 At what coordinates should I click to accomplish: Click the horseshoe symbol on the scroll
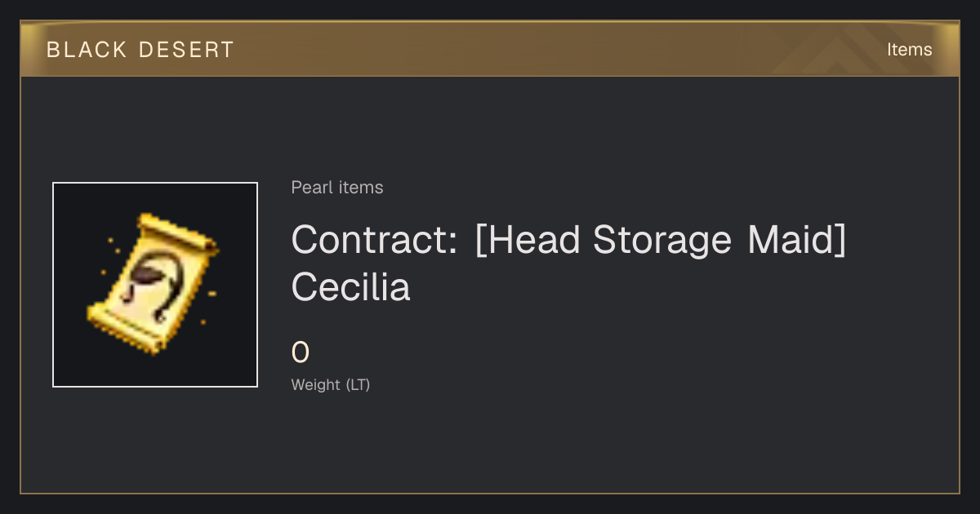pyautogui.click(x=157, y=291)
